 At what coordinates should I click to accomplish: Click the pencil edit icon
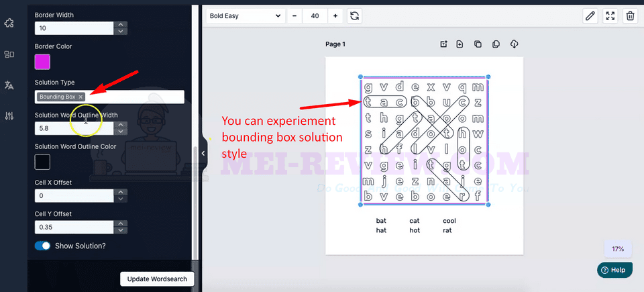click(590, 16)
